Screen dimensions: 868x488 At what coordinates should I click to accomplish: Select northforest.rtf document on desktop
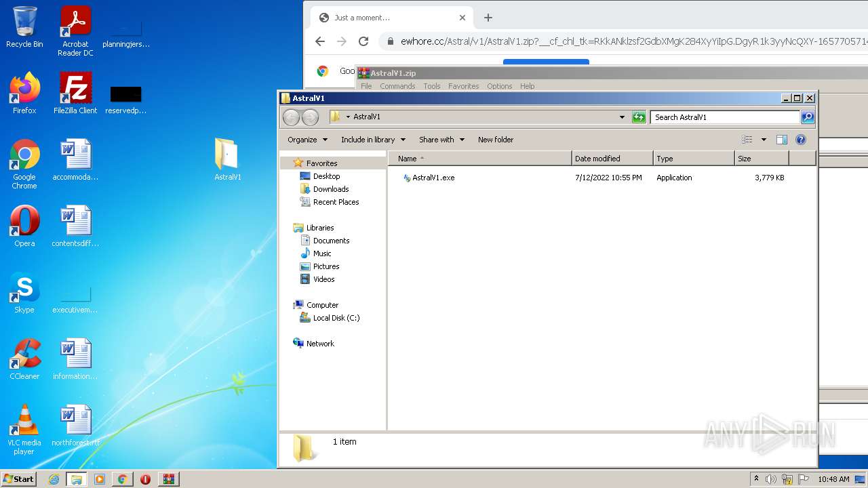[x=75, y=426]
